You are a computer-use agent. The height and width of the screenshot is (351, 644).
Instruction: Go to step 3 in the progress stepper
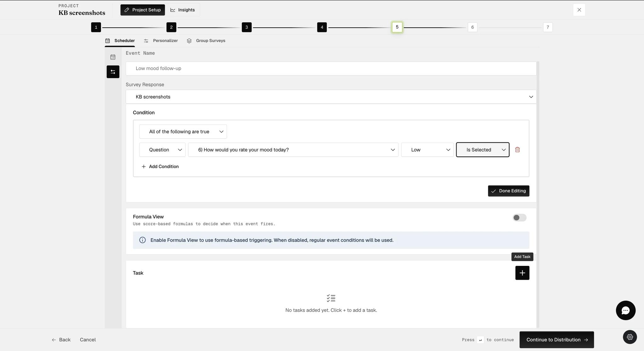(247, 27)
